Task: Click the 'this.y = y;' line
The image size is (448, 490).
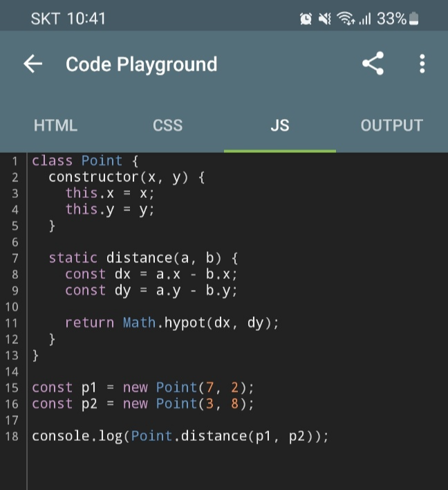Action: tap(110, 210)
